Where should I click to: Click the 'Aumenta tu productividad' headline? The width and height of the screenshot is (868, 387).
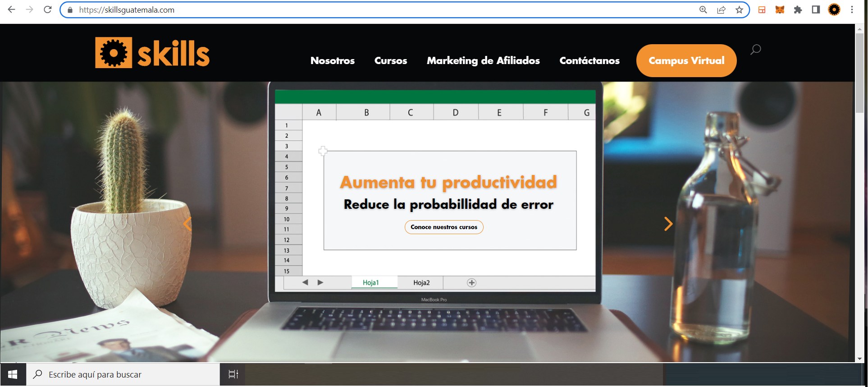(448, 182)
